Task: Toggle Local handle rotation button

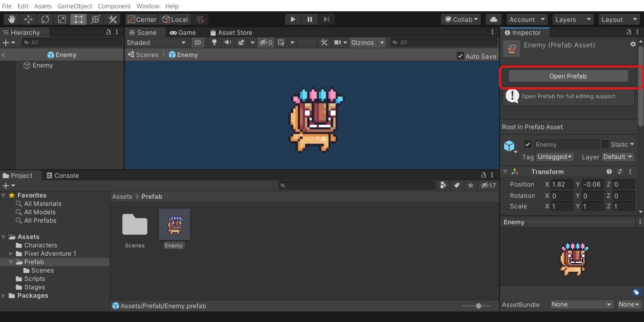Action: [175, 19]
